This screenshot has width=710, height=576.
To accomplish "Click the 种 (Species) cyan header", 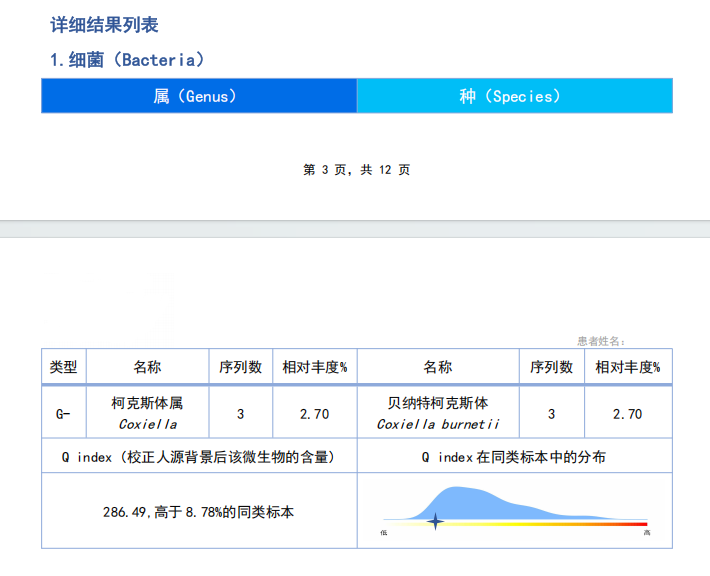I will pyautogui.click(x=515, y=96).
